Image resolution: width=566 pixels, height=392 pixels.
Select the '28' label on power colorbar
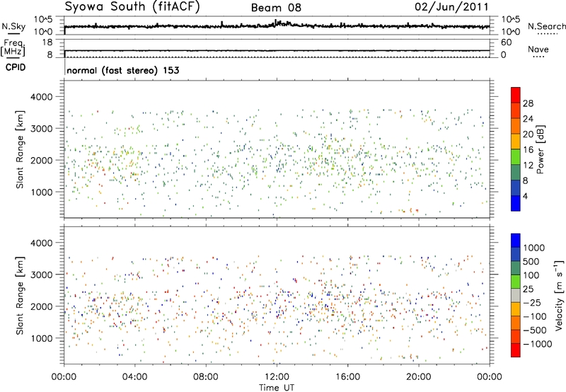click(528, 103)
